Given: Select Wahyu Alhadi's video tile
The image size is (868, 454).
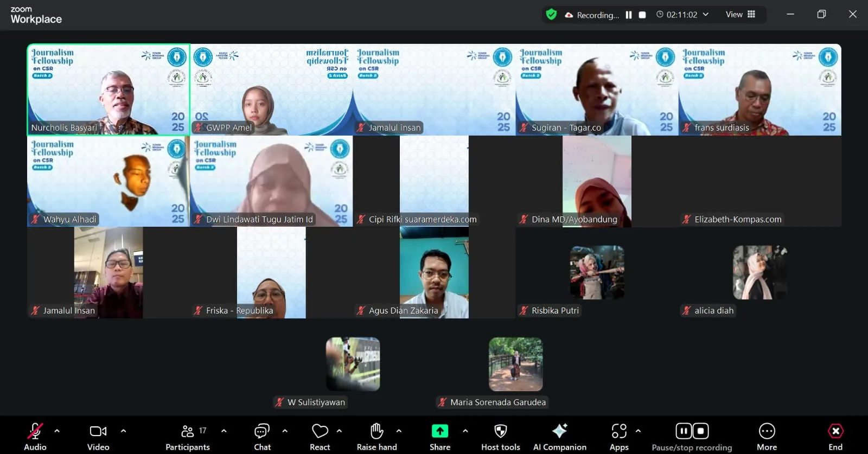Looking at the screenshot, I should click(108, 181).
